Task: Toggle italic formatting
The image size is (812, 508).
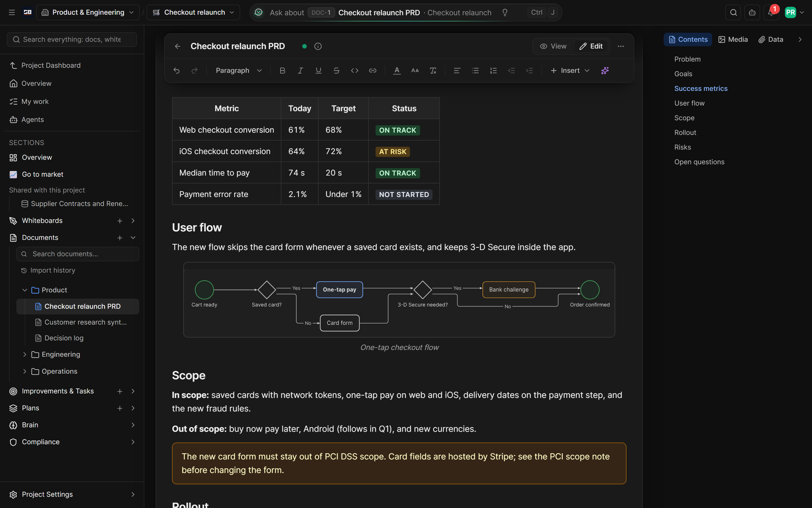Action: pyautogui.click(x=300, y=71)
